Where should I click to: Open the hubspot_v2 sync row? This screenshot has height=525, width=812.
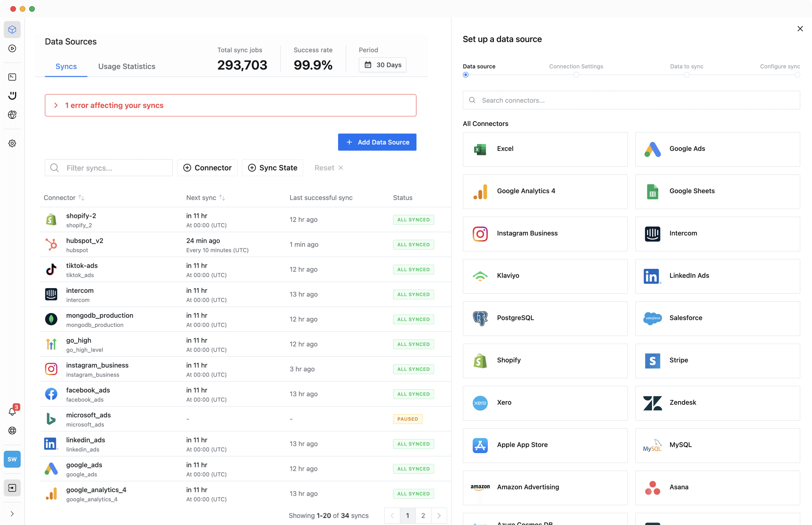point(245,245)
